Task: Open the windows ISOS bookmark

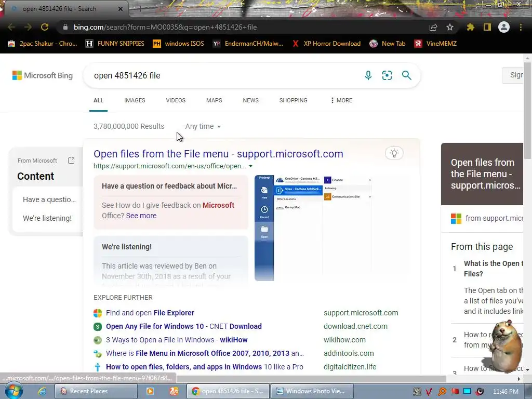Action: (x=179, y=44)
